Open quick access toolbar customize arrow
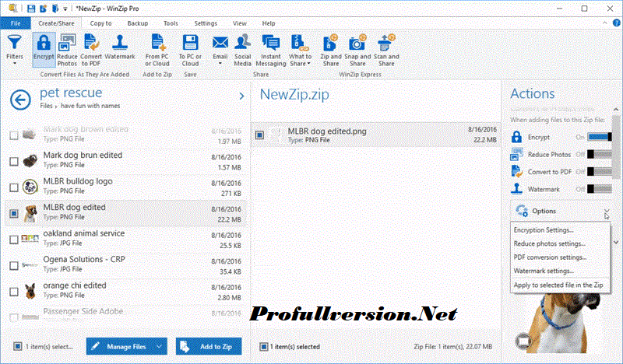This screenshot has width=623, height=364. click(65, 9)
